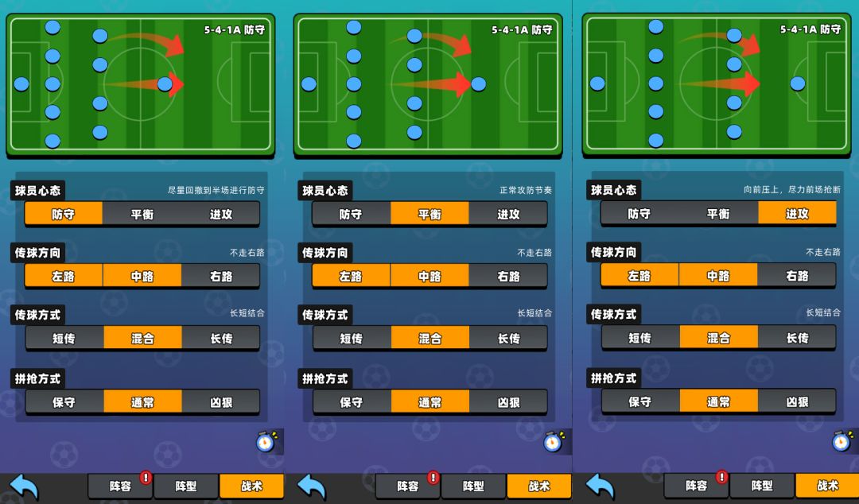This screenshot has width=859, height=504.
Task: Open 战术 tab in left panel
Action: 252,486
